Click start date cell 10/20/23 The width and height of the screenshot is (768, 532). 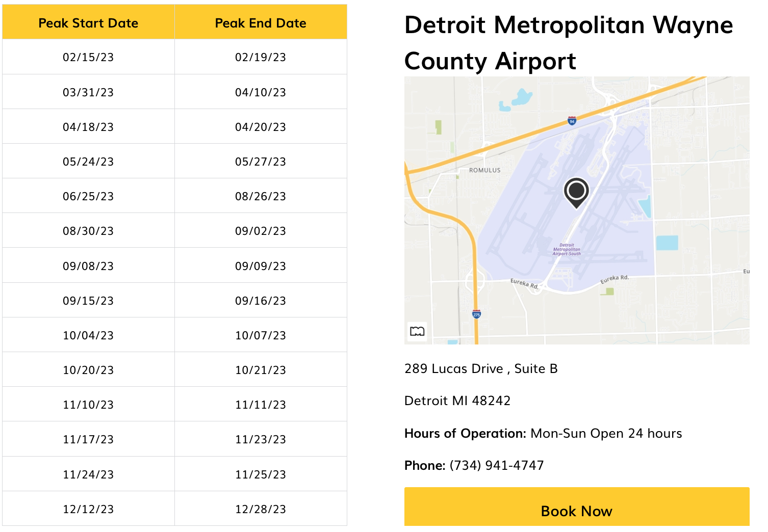click(x=89, y=369)
